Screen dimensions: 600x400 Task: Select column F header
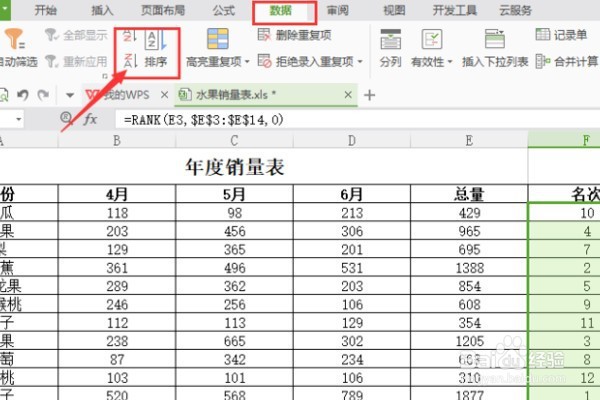pyautogui.click(x=564, y=140)
